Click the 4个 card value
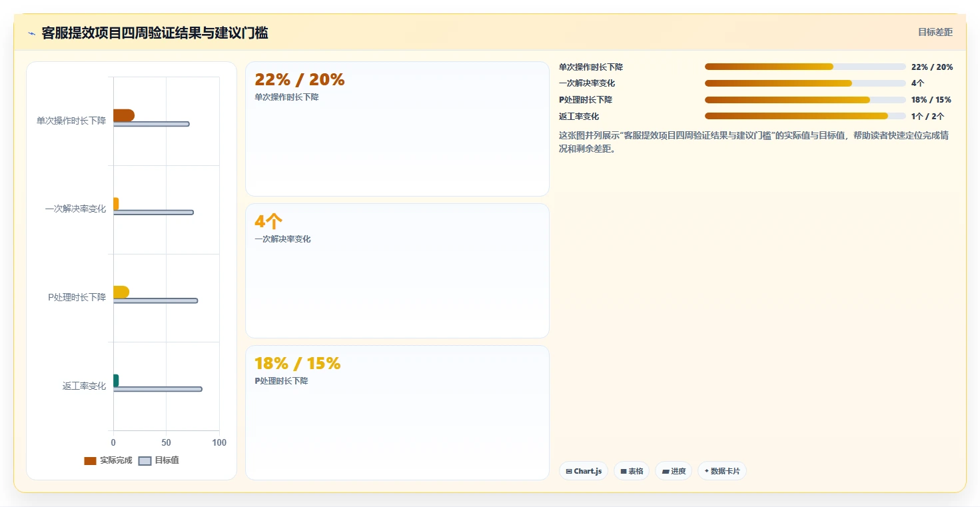 coord(268,222)
